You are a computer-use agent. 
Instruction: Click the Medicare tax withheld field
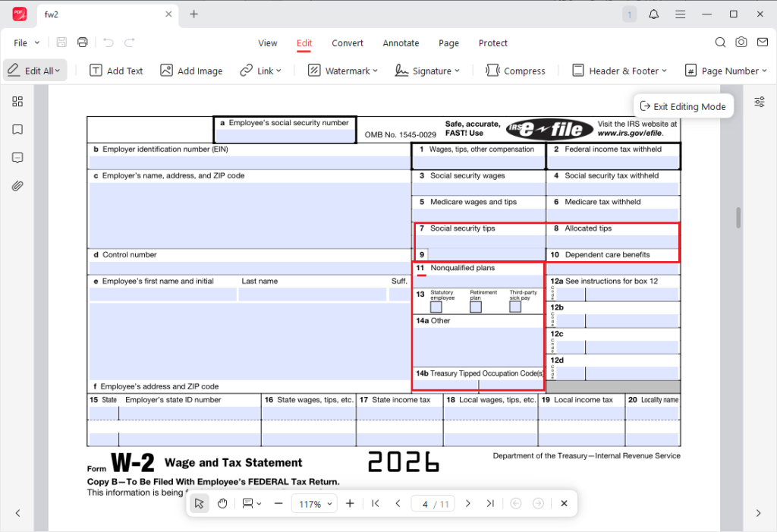click(x=613, y=215)
